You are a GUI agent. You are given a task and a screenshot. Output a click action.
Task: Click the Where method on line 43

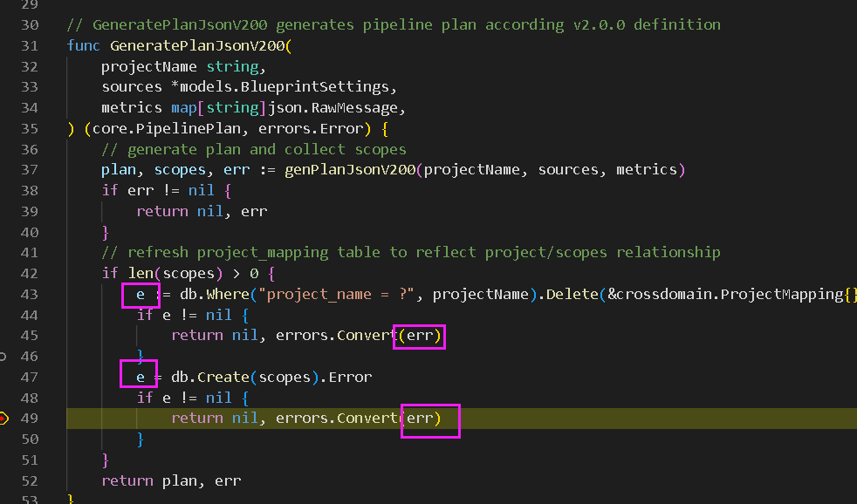click(x=228, y=295)
